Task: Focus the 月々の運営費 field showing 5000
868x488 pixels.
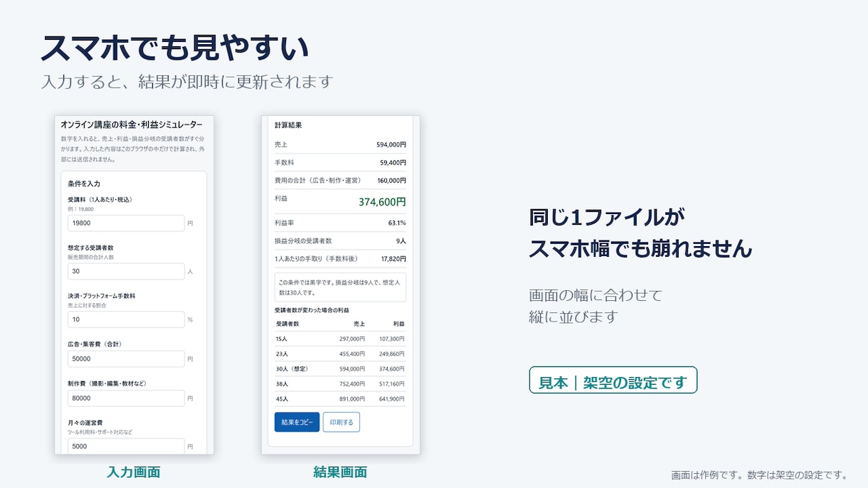Action: 126,446
